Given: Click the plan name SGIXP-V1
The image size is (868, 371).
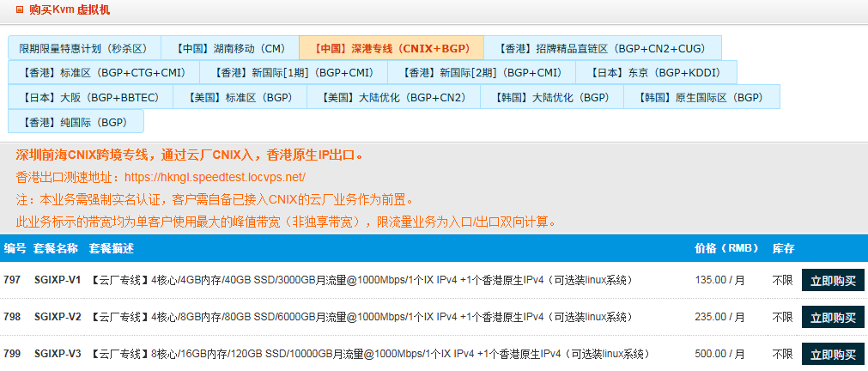Looking at the screenshot, I should click(58, 280).
